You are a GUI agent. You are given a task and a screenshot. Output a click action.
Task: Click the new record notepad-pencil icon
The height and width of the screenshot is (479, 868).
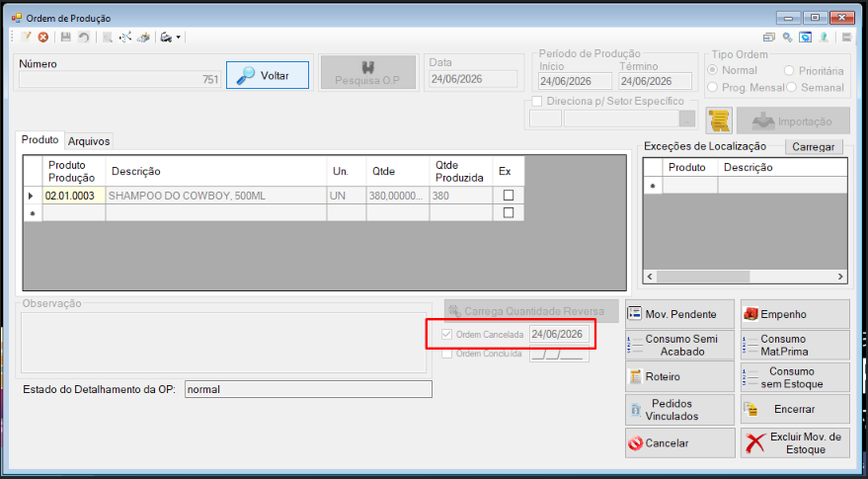(x=26, y=38)
